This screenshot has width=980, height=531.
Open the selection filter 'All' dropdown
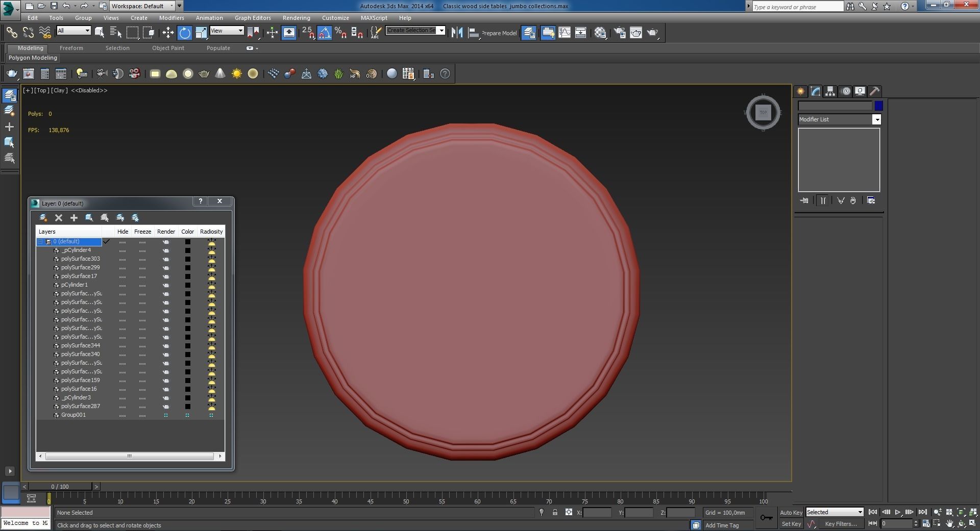point(73,31)
